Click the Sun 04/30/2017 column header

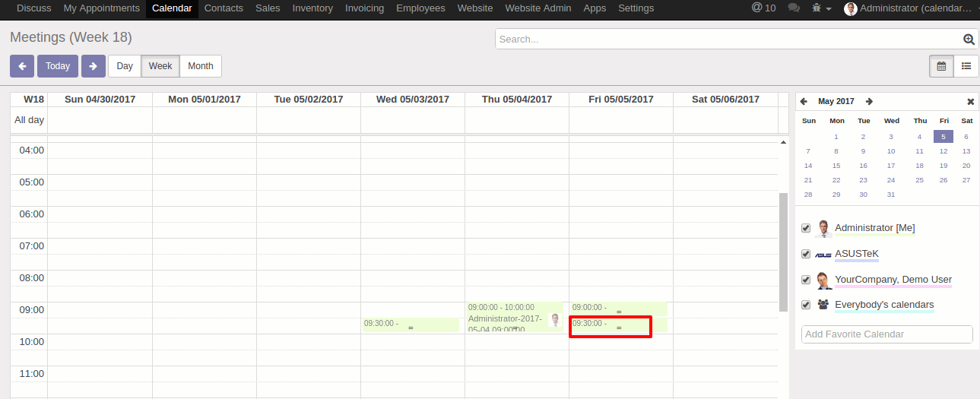coord(100,100)
